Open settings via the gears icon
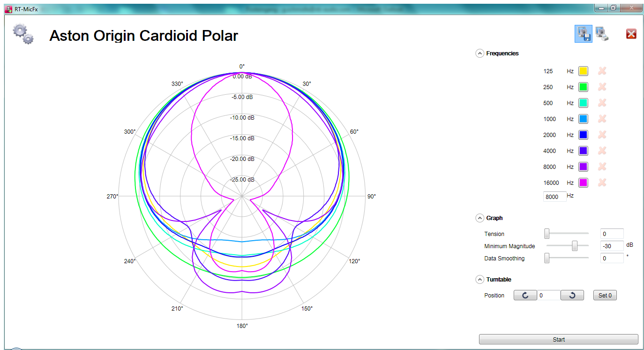This screenshot has height=350, width=644. (x=23, y=34)
